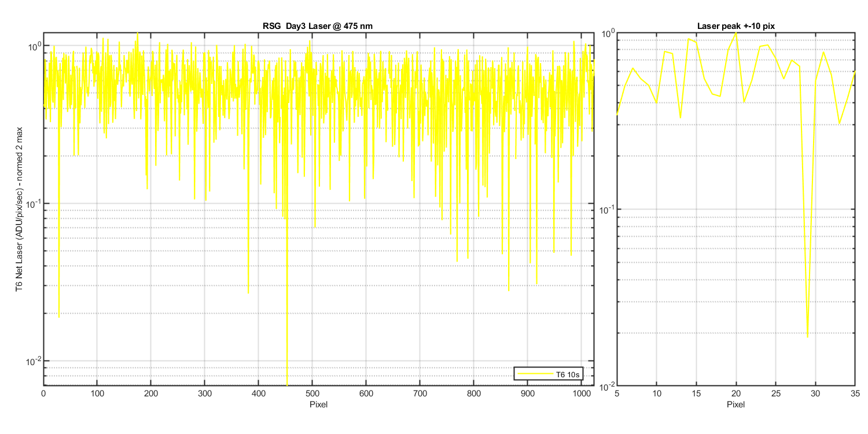
Task: Click the '35' tick label of the Laser peak plot
Action: (x=855, y=393)
